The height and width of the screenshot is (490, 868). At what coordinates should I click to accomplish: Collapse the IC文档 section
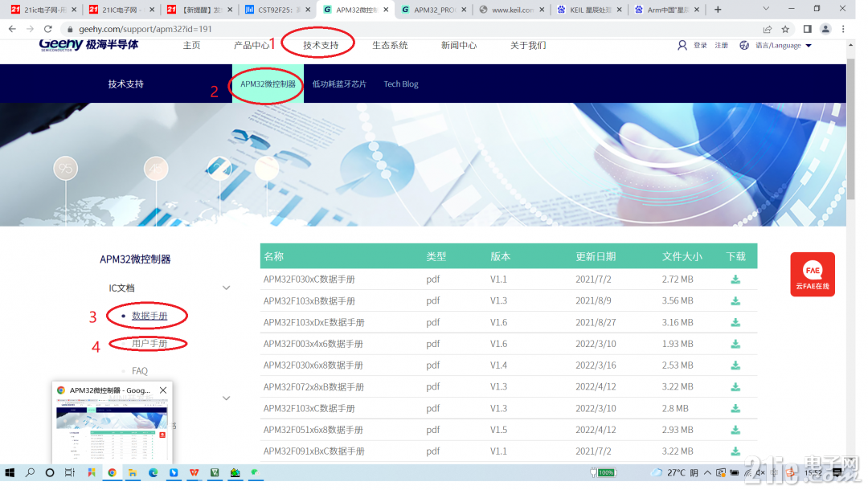click(x=226, y=288)
